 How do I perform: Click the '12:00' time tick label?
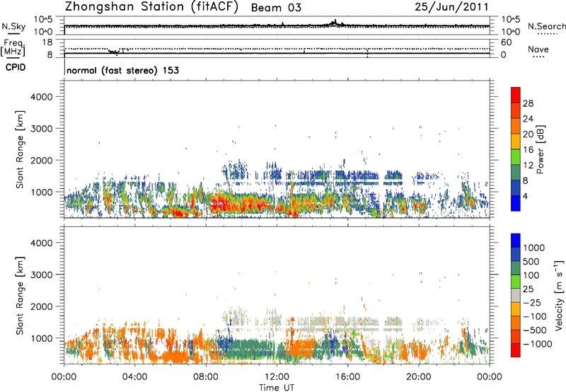click(x=277, y=377)
